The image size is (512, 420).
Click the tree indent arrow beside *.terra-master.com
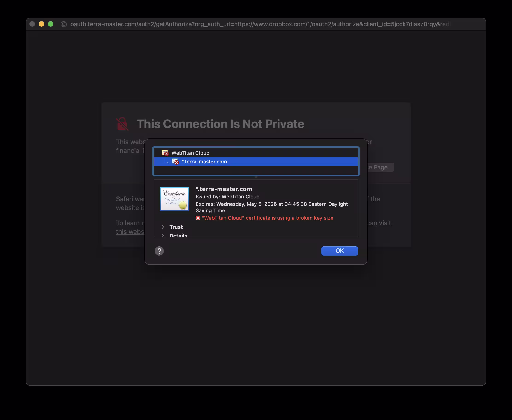[x=166, y=162]
